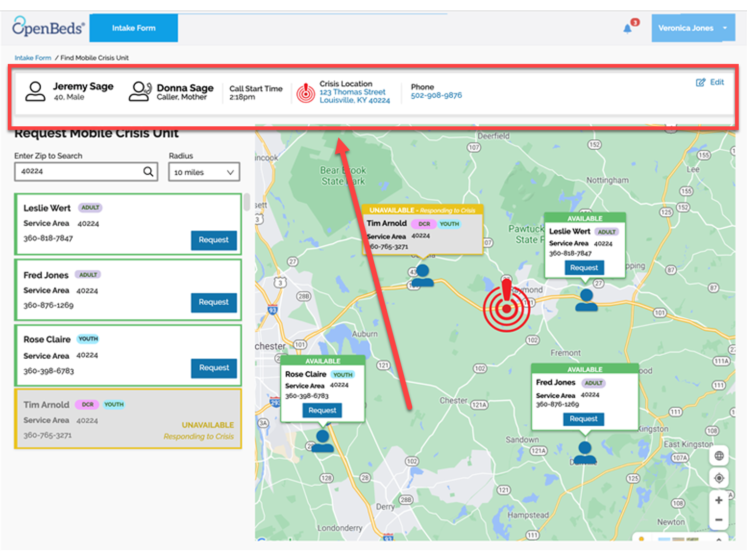Select Leslie Wert's person marker on map

coord(586,300)
